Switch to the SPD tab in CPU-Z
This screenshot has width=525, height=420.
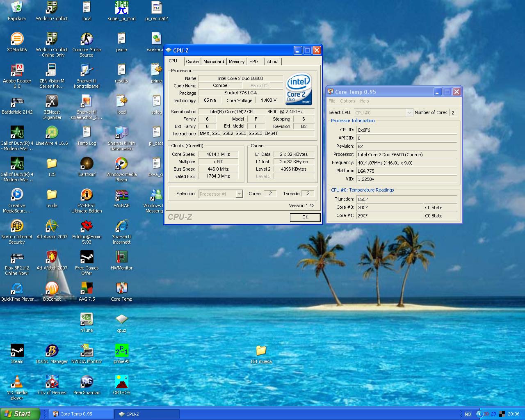[x=254, y=62]
